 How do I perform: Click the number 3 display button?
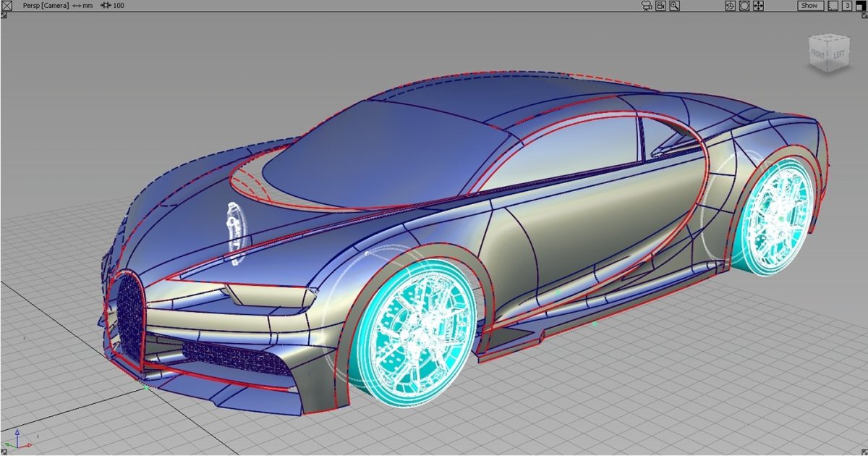tap(846, 5)
